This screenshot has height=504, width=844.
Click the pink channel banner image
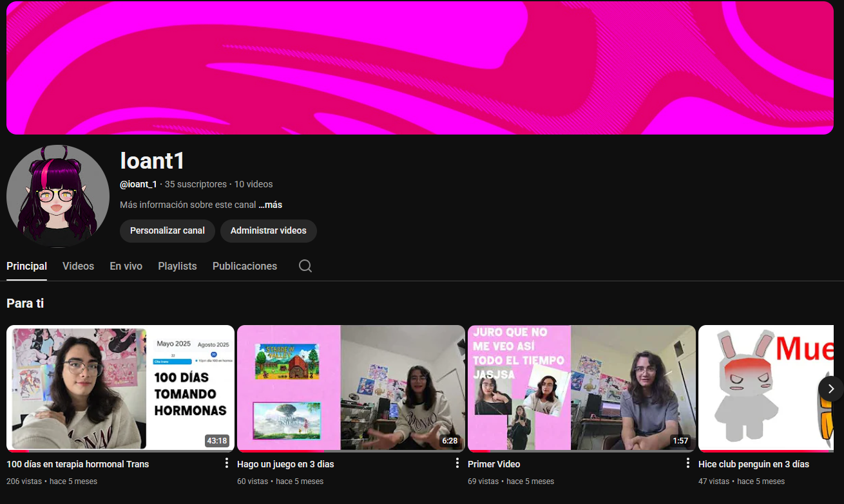420,68
